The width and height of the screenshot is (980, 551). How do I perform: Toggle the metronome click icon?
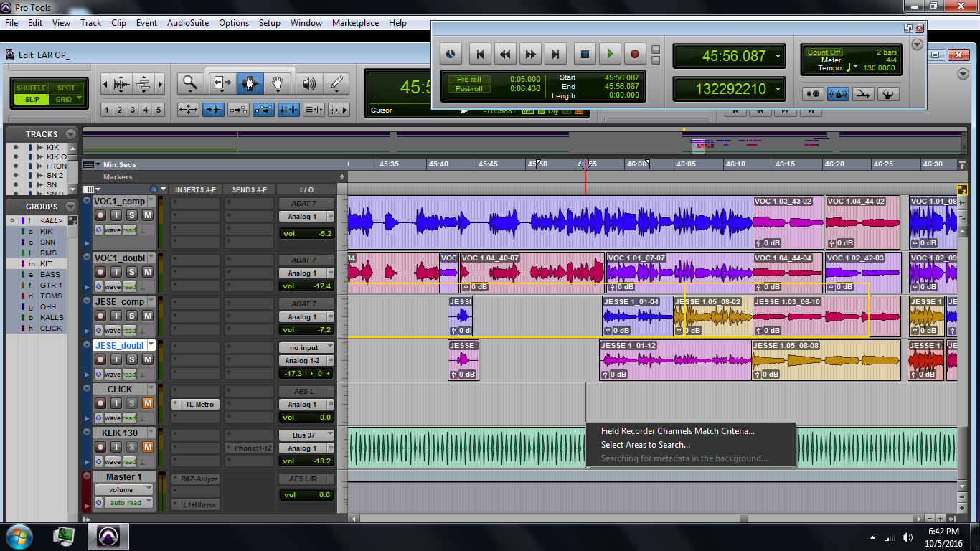coord(838,94)
